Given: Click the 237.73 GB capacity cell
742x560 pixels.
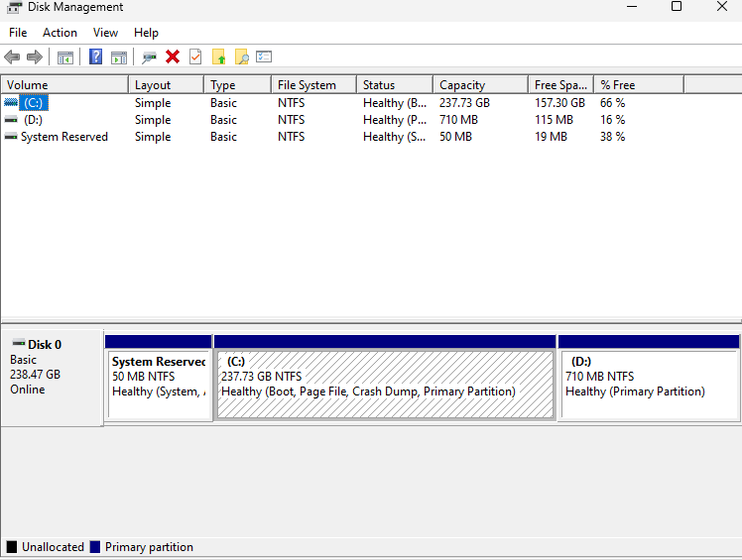Looking at the screenshot, I should click(464, 103).
